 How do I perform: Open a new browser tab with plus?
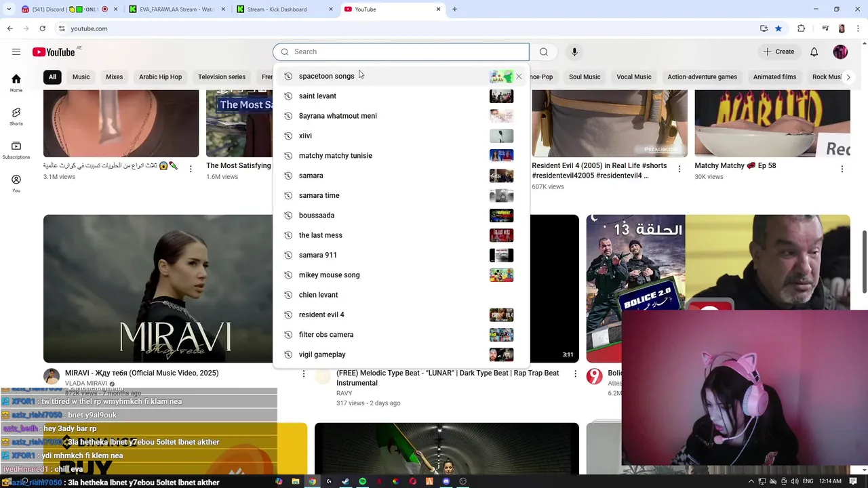click(x=454, y=9)
